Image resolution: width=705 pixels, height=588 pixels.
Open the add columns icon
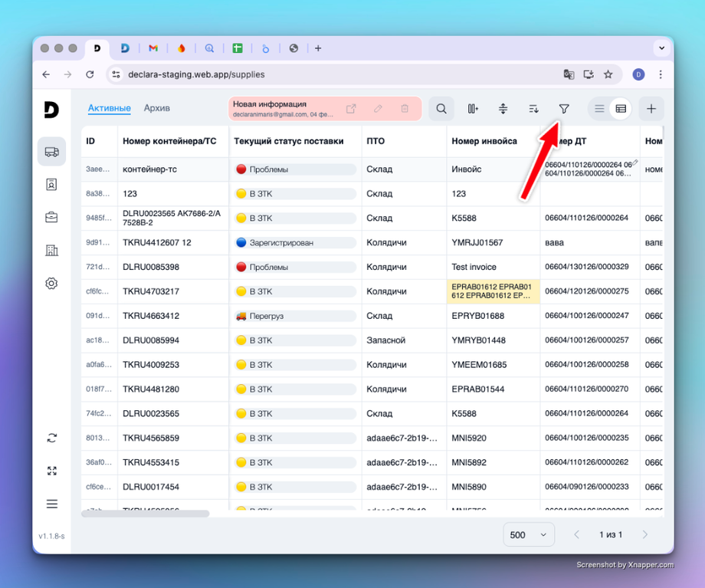tap(473, 109)
